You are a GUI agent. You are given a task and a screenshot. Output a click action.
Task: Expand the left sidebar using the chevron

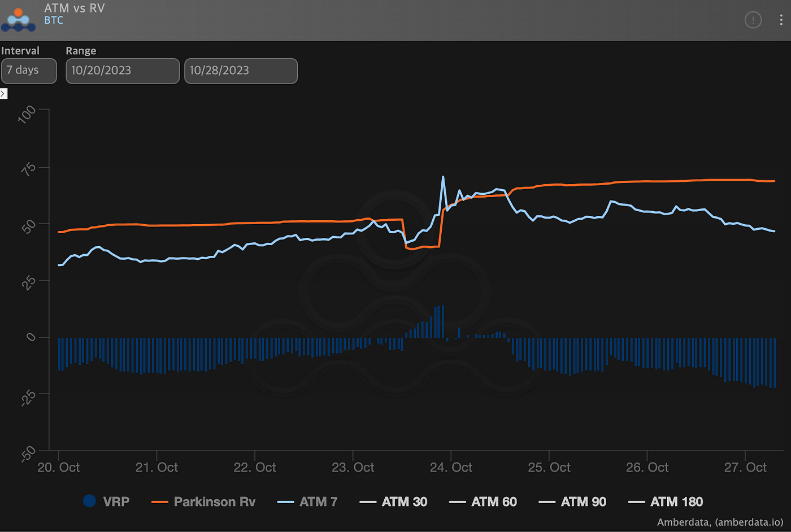pos(3,93)
